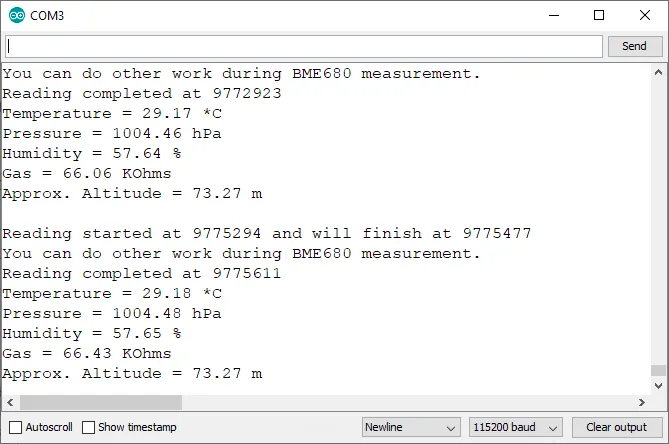The image size is (669, 444).
Task: Click the Temperature = 29.18 *C output line
Action: tap(112, 293)
